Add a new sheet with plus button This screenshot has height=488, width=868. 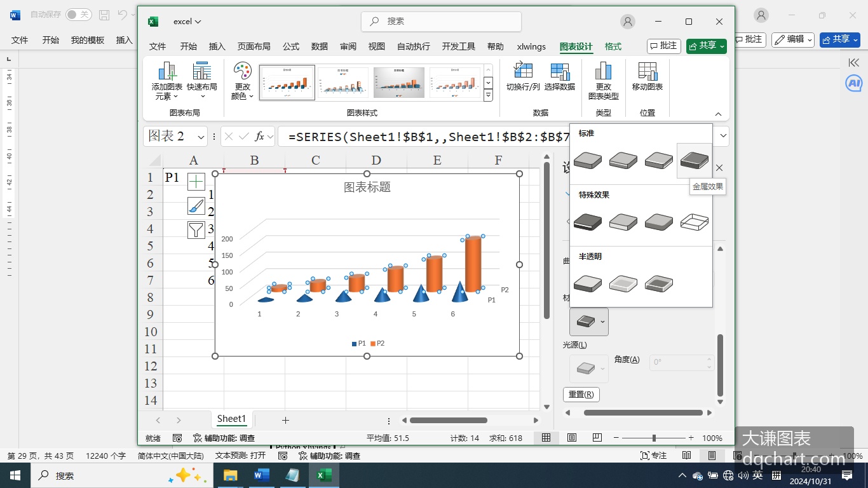point(285,420)
